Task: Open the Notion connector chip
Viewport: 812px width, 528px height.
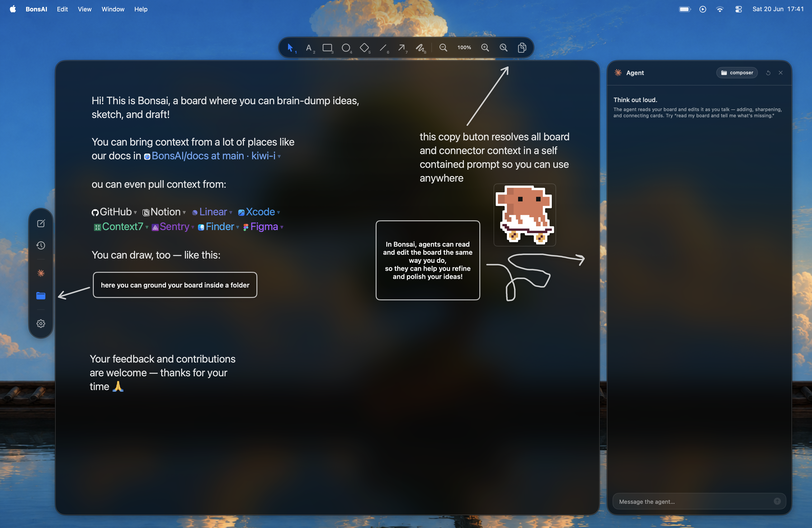Action: (161, 212)
